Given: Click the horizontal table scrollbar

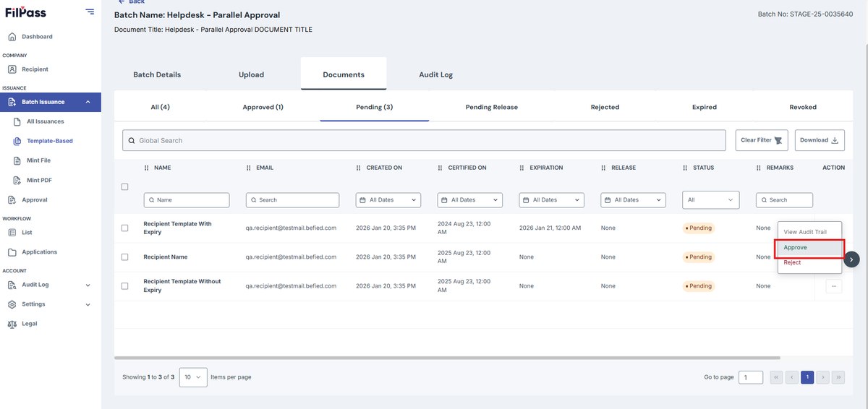Looking at the screenshot, I should (x=447, y=358).
